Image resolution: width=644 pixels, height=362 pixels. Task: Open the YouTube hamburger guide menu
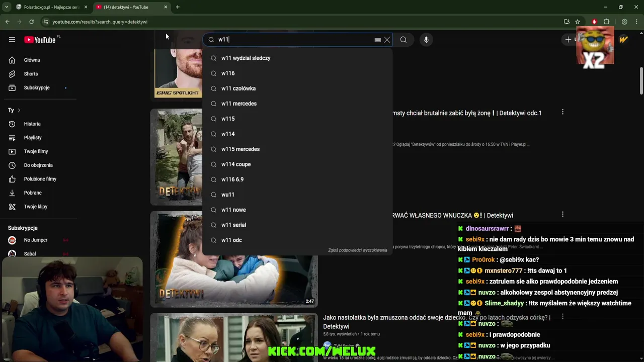pyautogui.click(x=12, y=40)
